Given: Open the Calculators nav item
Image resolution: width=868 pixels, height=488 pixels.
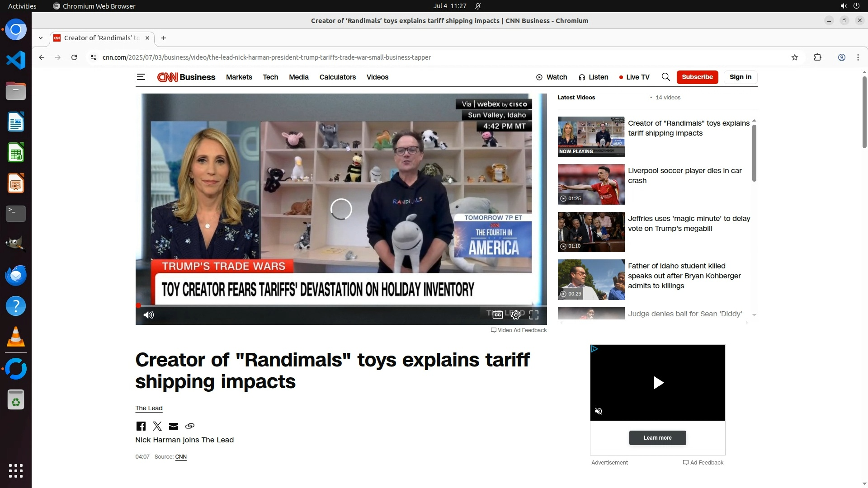Looking at the screenshot, I should point(337,77).
